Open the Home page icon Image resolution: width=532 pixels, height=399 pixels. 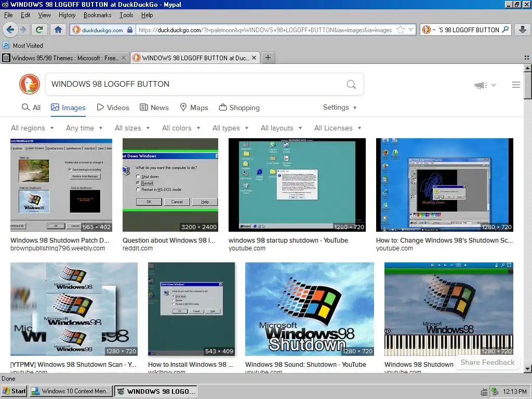(58, 30)
